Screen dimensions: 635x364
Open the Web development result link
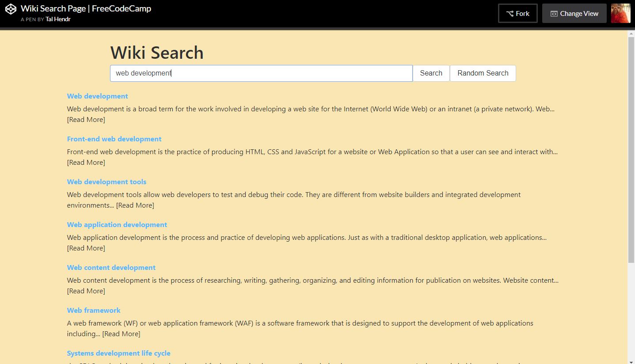pos(97,96)
